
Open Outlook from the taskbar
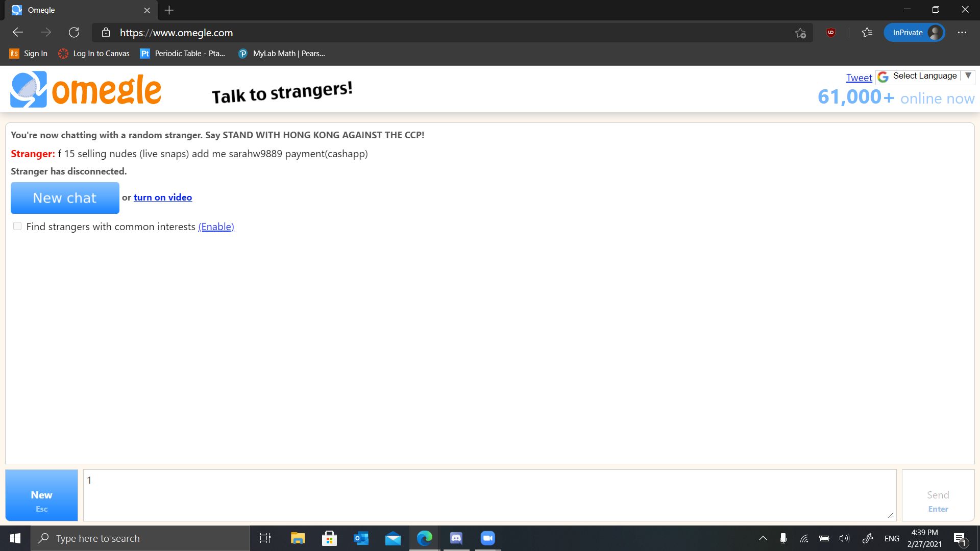click(x=361, y=538)
